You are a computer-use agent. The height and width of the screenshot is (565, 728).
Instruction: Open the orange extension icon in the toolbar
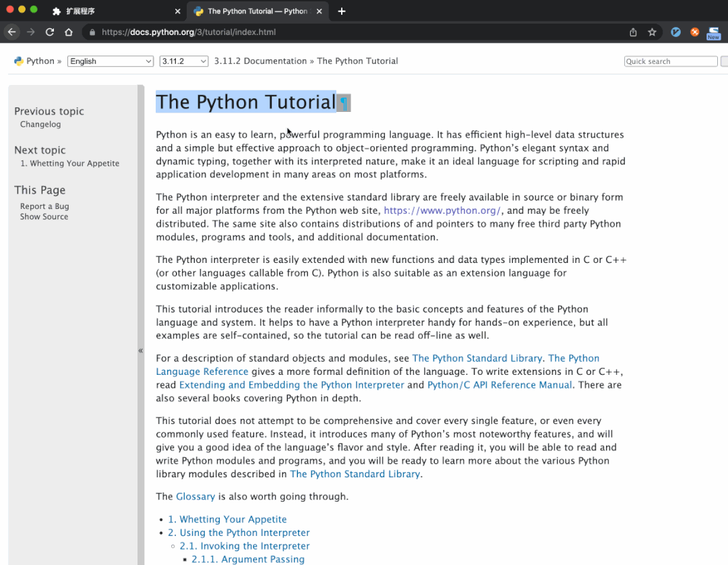tap(694, 32)
